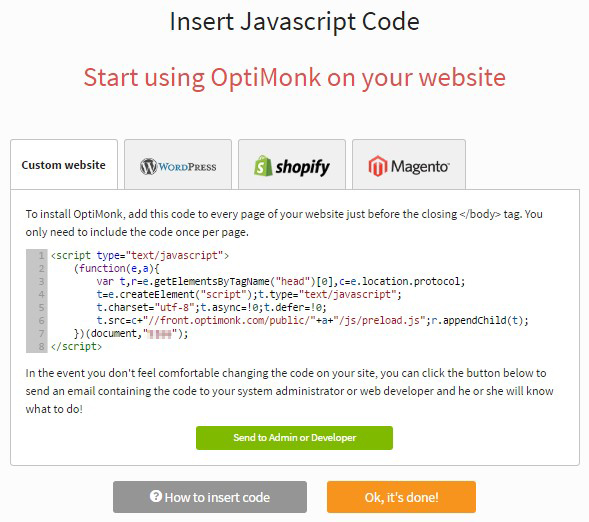Screen dimensions: 589x522
Task: Click the preload.js src code line
Action: click(313, 320)
